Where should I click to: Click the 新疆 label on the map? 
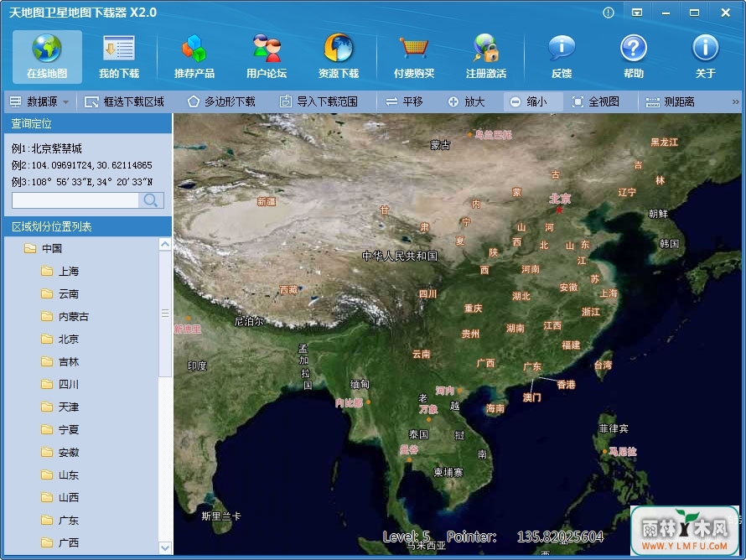[267, 202]
